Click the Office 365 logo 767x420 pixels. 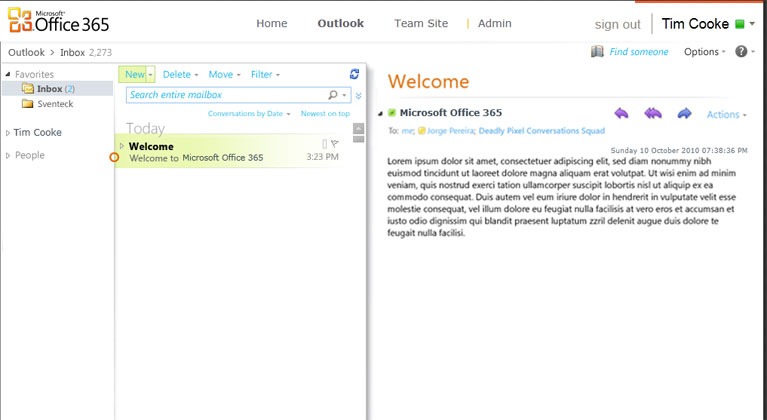58,22
